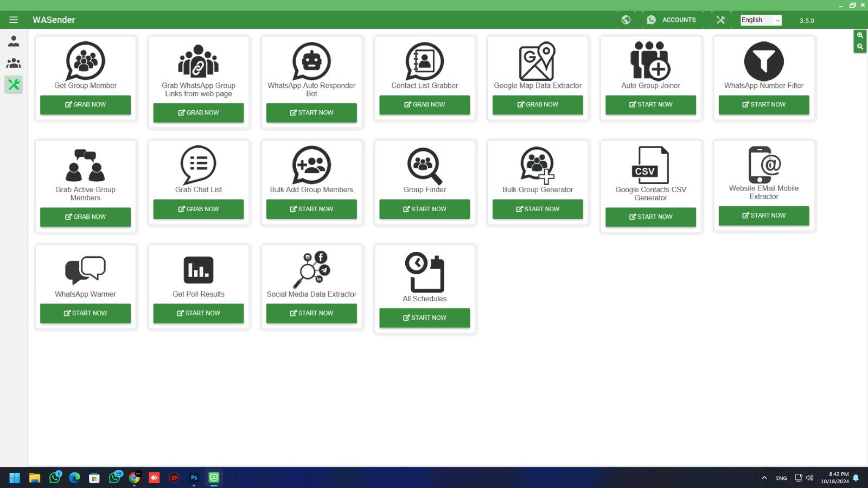Click Grab Now under Grab Chat List
Screen dimensions: 868x488
(x=199, y=209)
